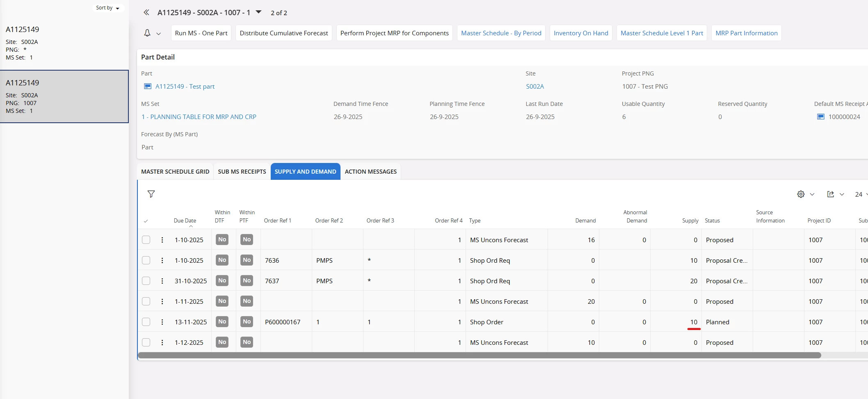Click the notification bell icon

(x=147, y=33)
